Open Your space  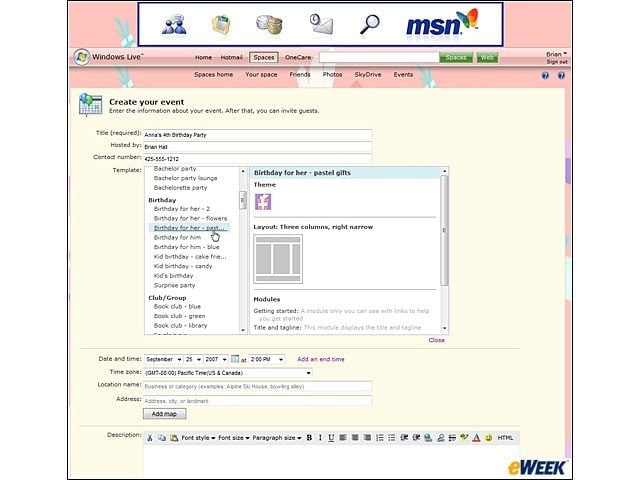261,75
